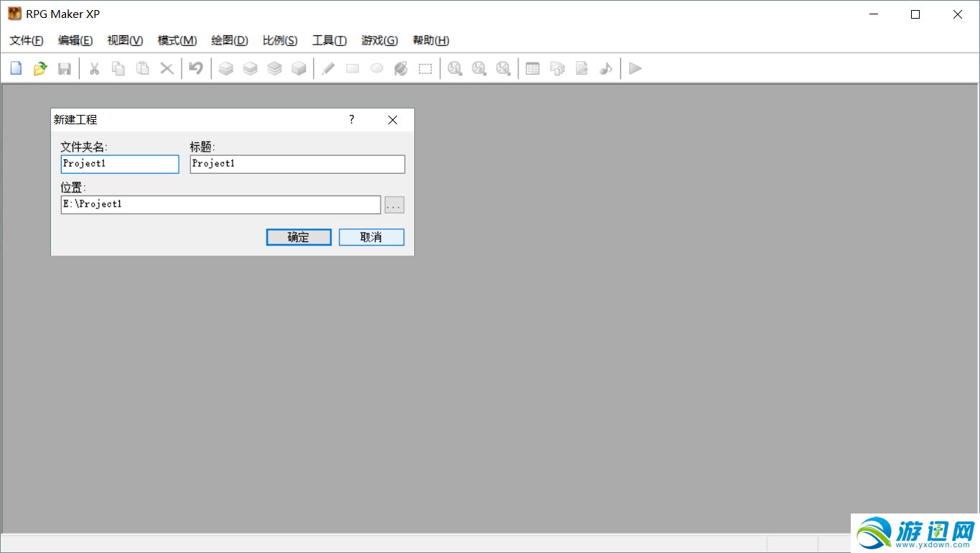
Task: Minimize the RPG Maker XP window
Action: [x=873, y=14]
